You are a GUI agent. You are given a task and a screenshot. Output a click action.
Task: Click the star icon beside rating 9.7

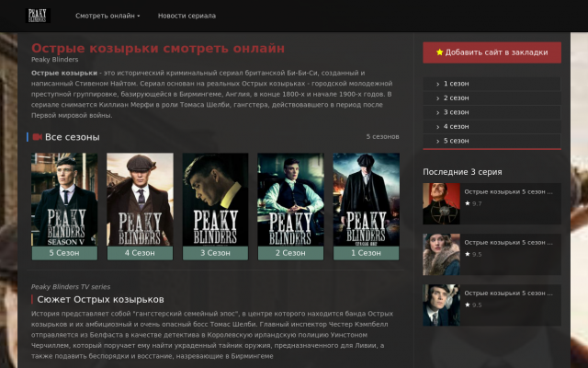pyautogui.click(x=468, y=203)
